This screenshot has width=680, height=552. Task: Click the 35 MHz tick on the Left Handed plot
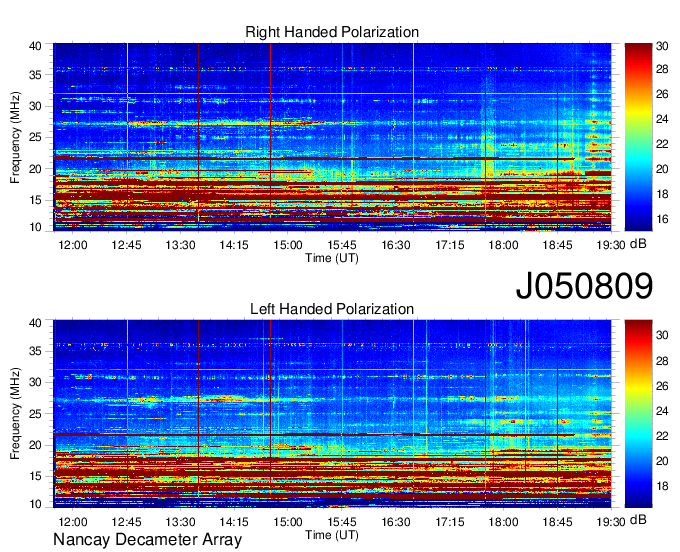(35, 351)
